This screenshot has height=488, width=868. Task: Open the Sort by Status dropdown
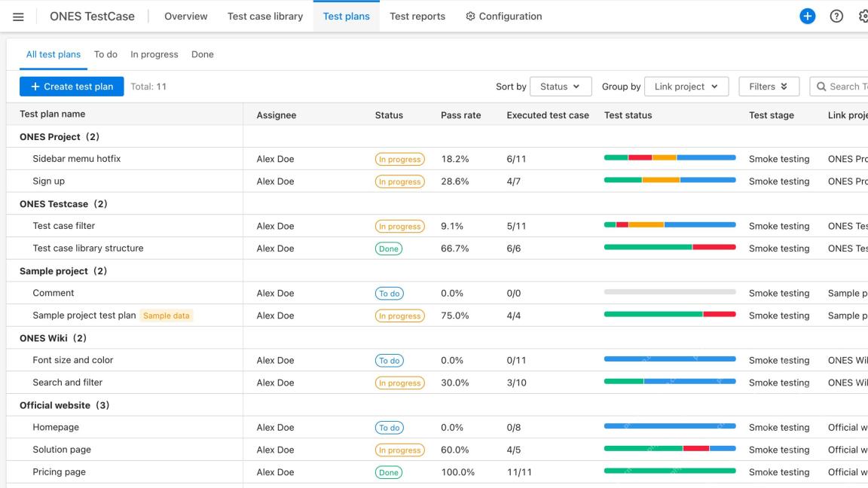pyautogui.click(x=561, y=87)
